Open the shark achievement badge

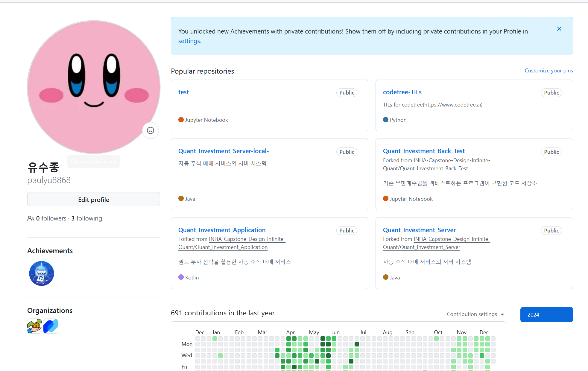coord(42,273)
